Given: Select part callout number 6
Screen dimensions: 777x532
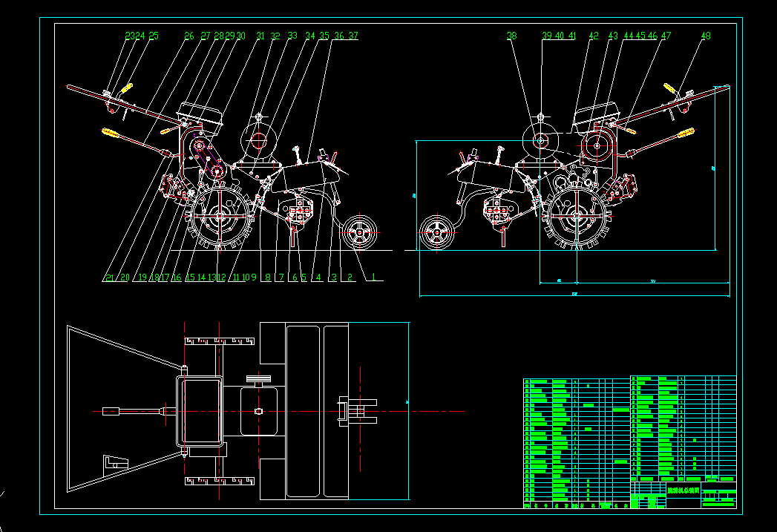Looking at the screenshot, I should tap(295, 278).
